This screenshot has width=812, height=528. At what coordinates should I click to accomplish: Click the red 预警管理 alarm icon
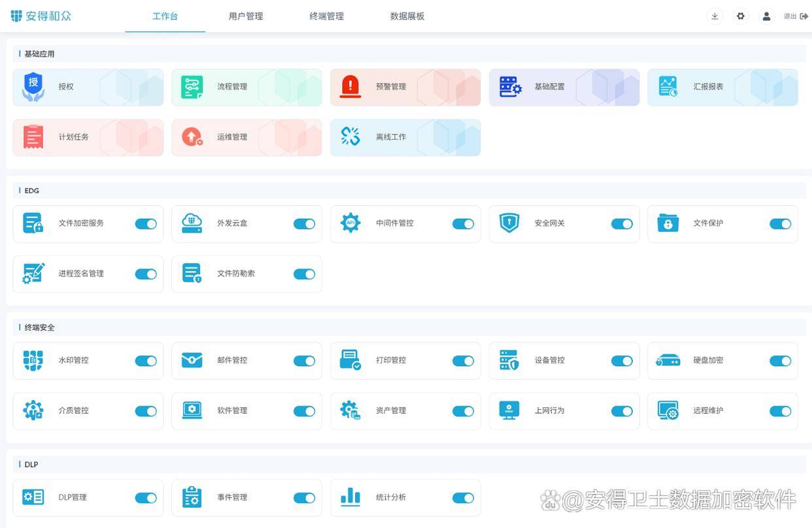350,87
